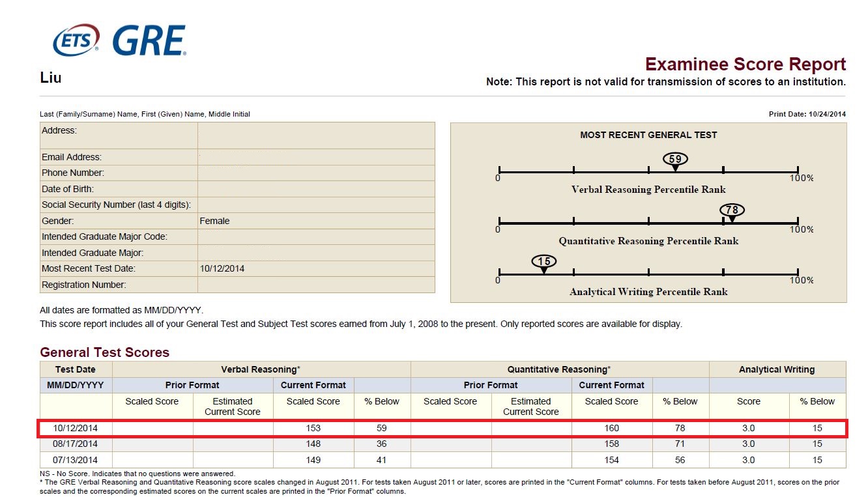This screenshot has width=868, height=497.
Task: Click the MM/DD/YYYY header cell
Action: pos(76,385)
